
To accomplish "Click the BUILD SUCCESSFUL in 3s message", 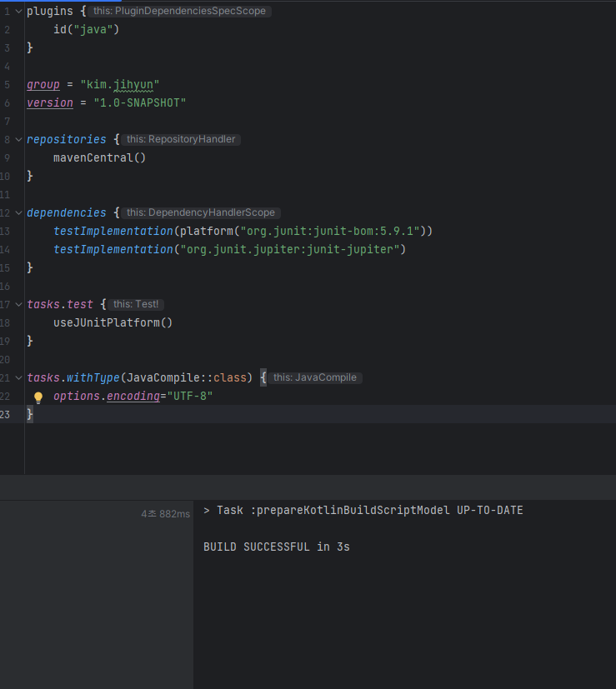I will click(277, 547).
